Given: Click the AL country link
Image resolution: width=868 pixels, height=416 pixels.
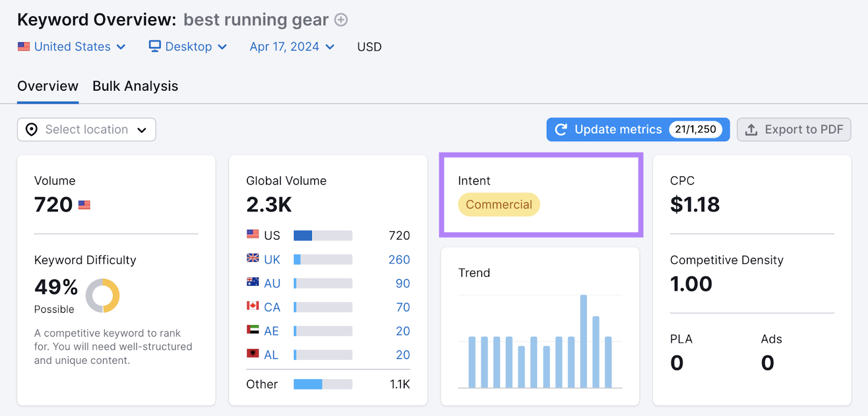Looking at the screenshot, I should (271, 355).
